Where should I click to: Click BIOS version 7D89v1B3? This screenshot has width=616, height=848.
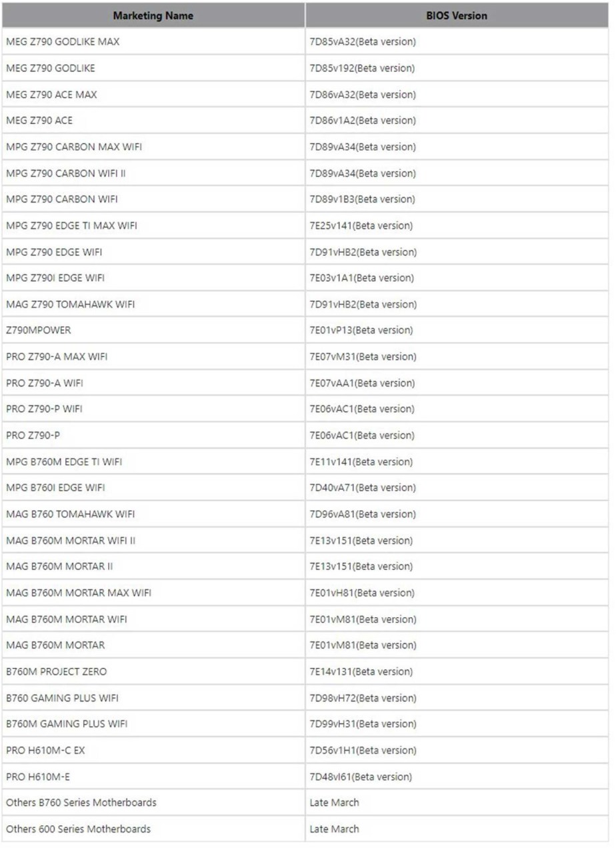coord(363,199)
